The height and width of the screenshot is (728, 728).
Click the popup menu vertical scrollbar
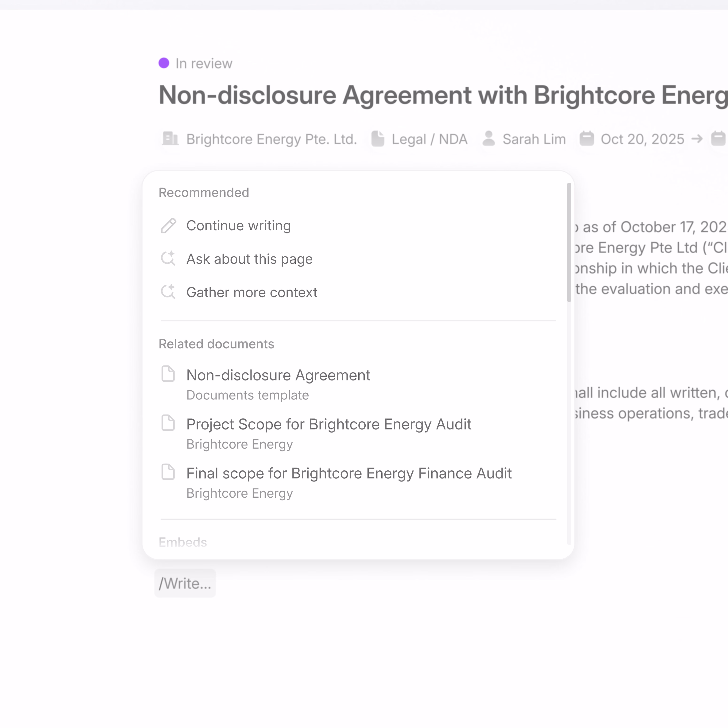[569, 243]
